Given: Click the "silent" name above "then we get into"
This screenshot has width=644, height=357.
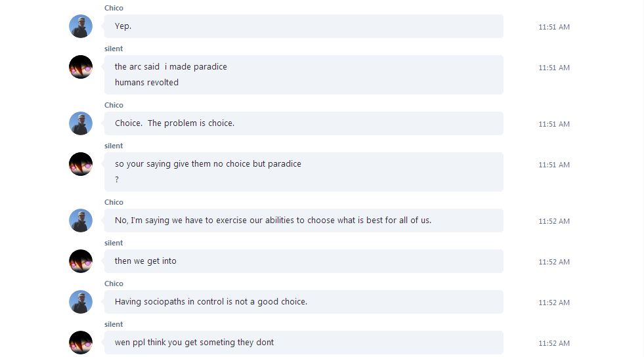Looking at the screenshot, I should point(114,243).
